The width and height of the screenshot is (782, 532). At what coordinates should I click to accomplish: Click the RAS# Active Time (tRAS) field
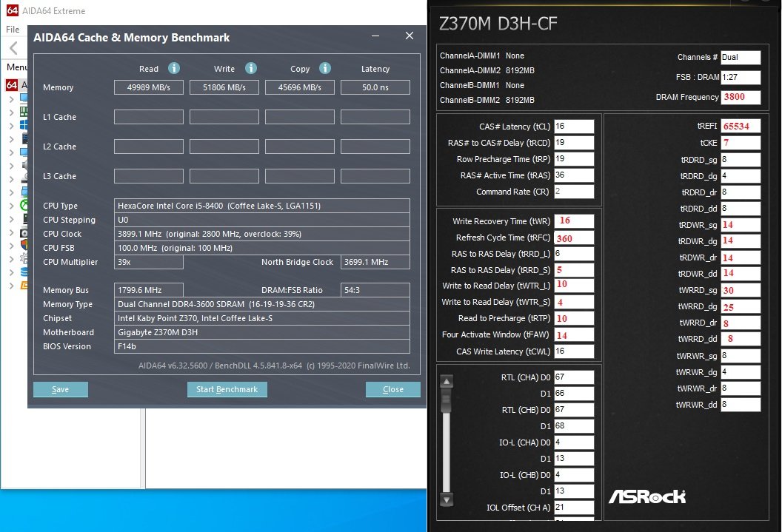pyautogui.click(x=574, y=175)
